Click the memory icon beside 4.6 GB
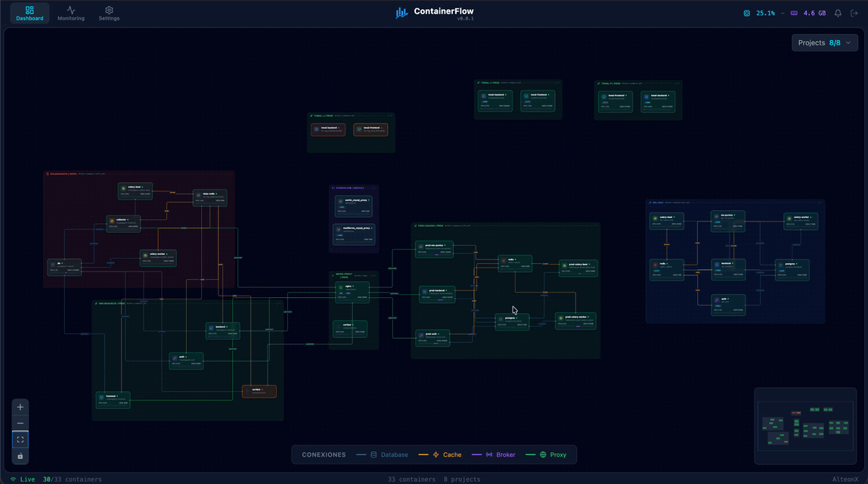The image size is (868, 484). [x=794, y=14]
